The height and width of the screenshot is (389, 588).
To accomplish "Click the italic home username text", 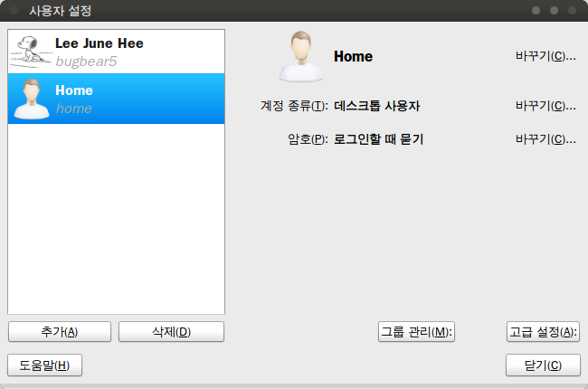I will tap(74, 109).
